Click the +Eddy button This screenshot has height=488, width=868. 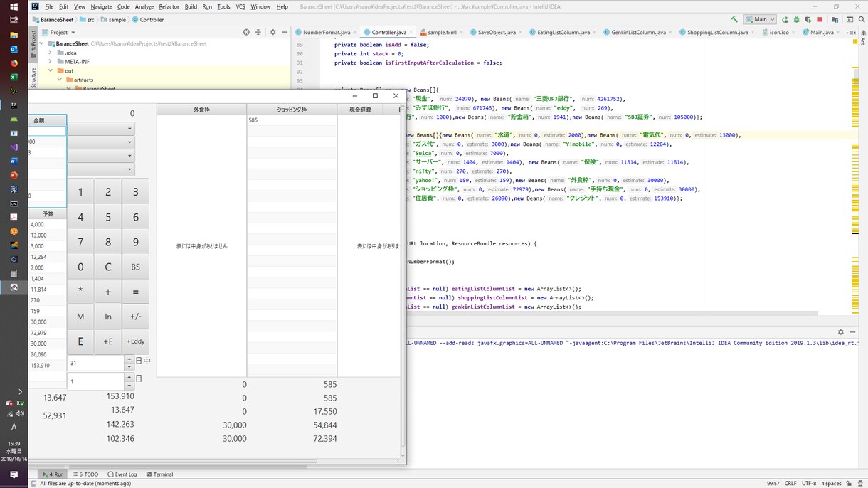pyautogui.click(x=136, y=341)
